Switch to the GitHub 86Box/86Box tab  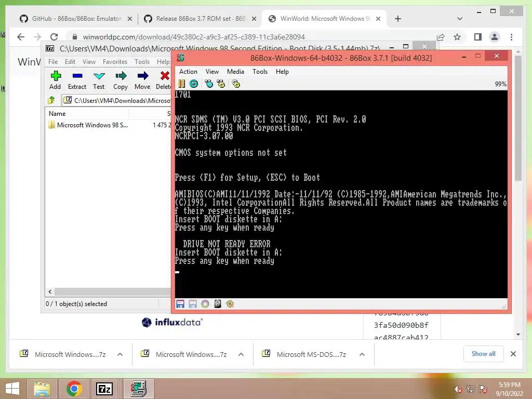click(x=76, y=18)
